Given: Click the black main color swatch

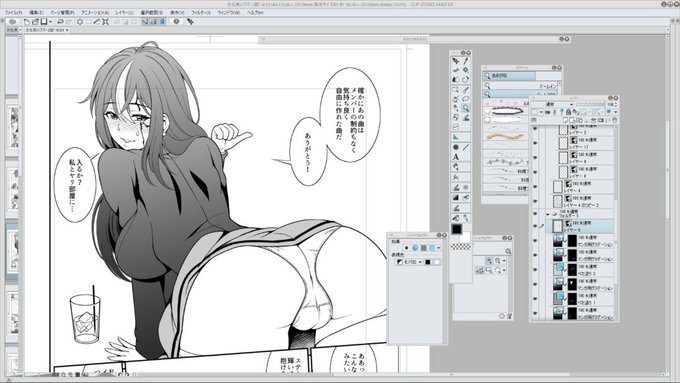Looking at the screenshot, I should (x=457, y=229).
